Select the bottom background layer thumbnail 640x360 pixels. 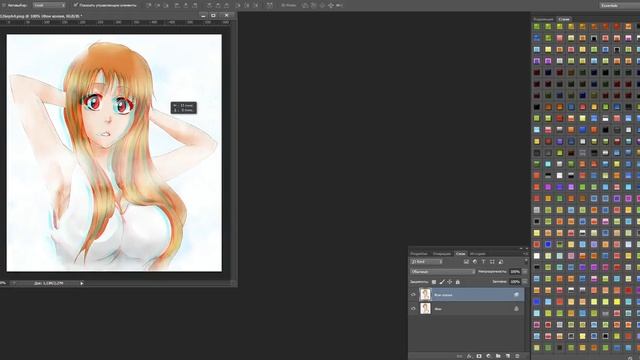click(x=425, y=309)
